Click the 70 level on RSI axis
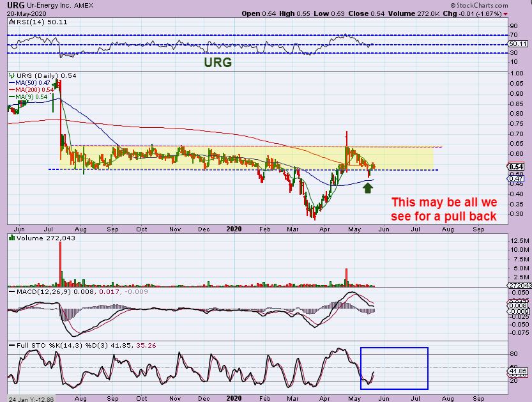 point(513,35)
